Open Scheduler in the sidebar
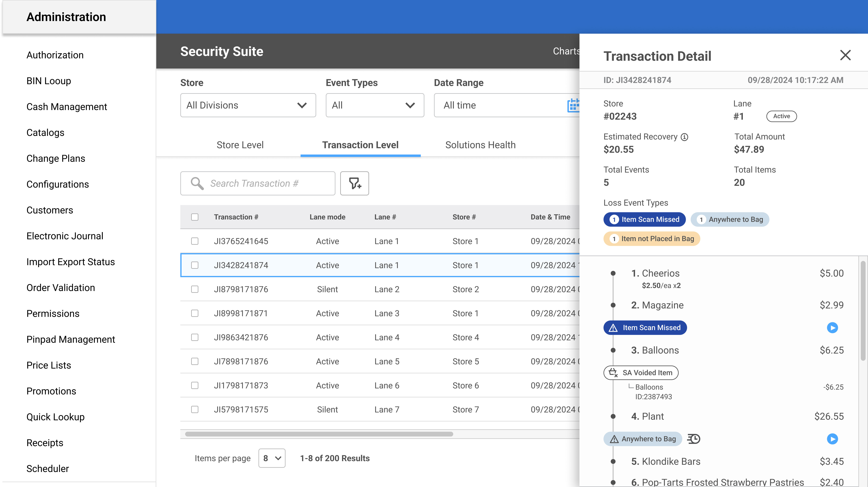Image resolution: width=868 pixels, height=487 pixels. (x=47, y=469)
